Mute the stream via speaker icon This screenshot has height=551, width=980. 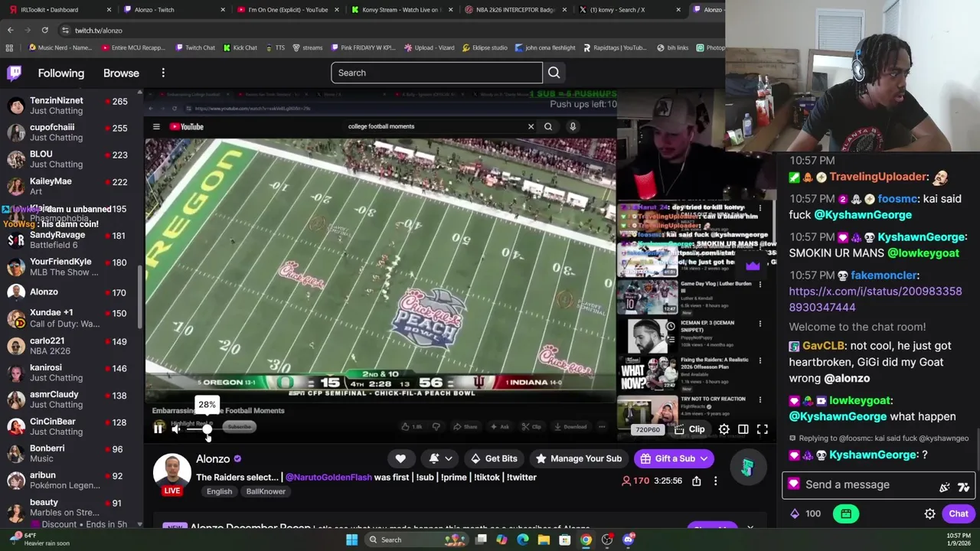click(x=177, y=429)
